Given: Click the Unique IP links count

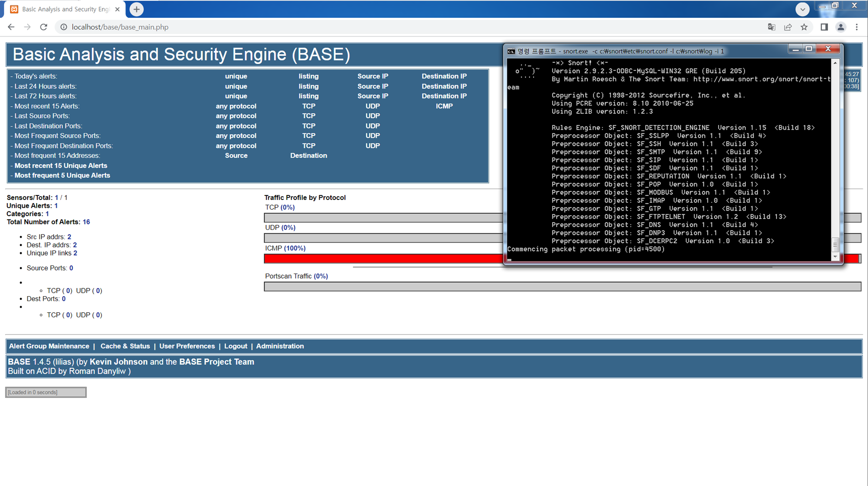Looking at the screenshot, I should point(75,253).
